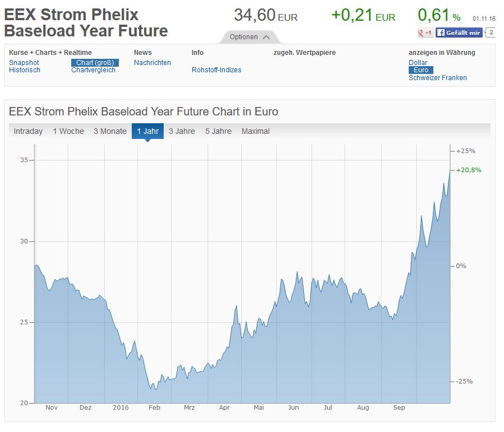Open the Rohstoff-Indizes link
The width and height of the screenshot is (504, 432).
coord(216,70)
